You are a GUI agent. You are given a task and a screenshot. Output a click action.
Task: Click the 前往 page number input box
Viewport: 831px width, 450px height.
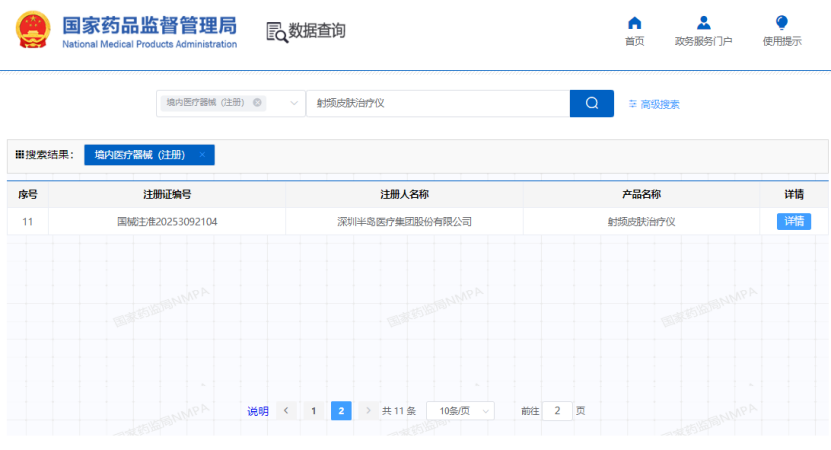[x=557, y=411]
